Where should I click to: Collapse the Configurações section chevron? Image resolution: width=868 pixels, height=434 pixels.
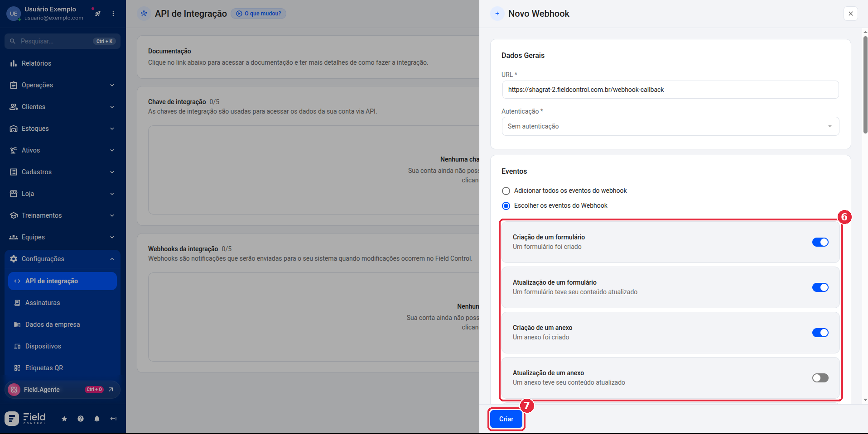[x=112, y=259]
